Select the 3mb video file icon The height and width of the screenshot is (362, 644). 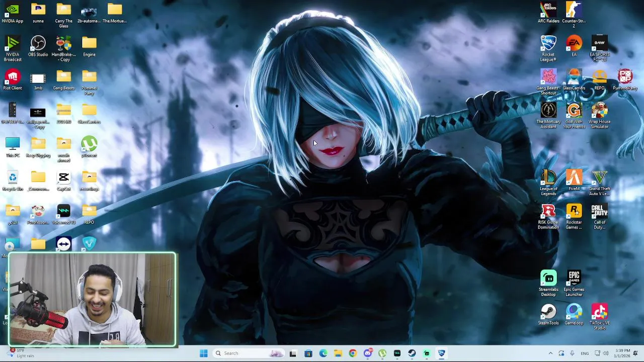tap(38, 80)
